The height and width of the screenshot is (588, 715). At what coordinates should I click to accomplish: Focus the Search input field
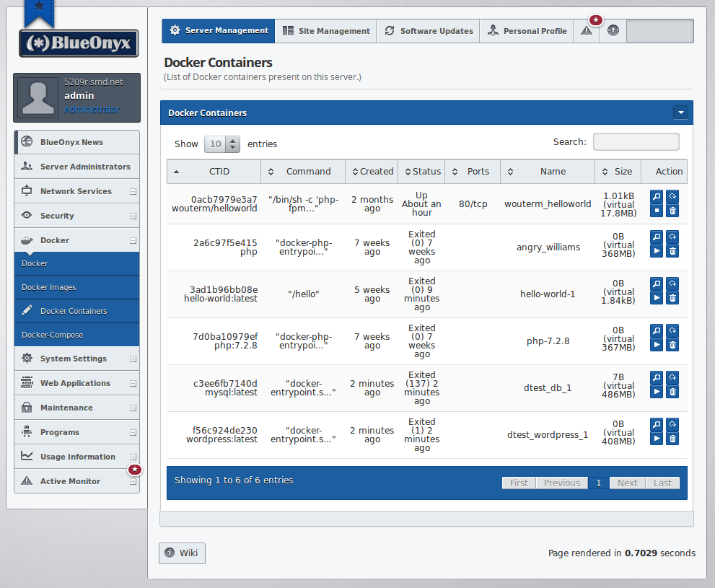pyautogui.click(x=636, y=141)
